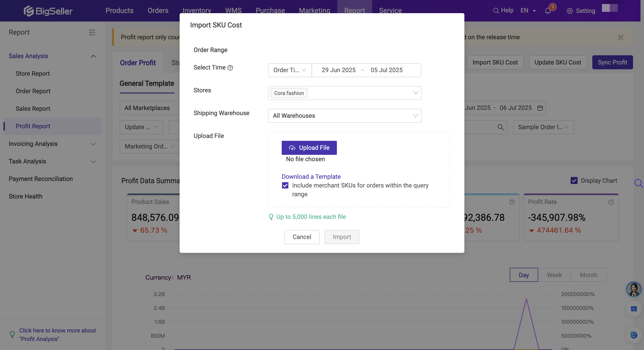Switch chart to Month view
Viewport: 644px width, 350px height.
pyautogui.click(x=589, y=275)
